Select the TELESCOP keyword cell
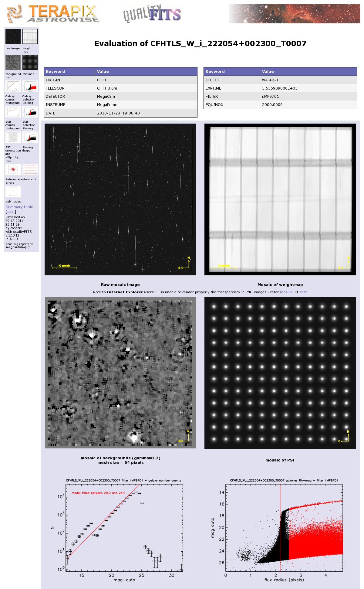This screenshot has width=364, height=589. (69, 88)
